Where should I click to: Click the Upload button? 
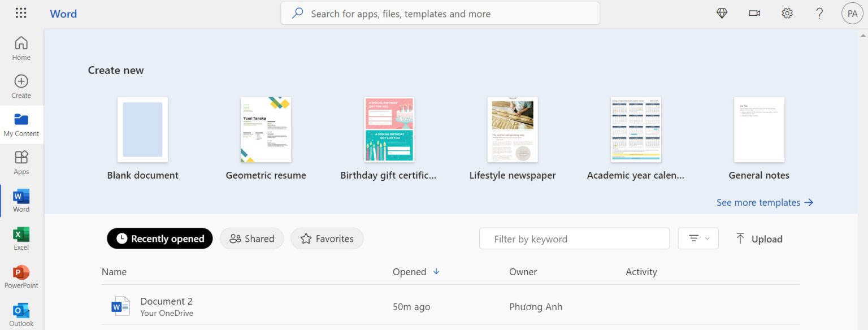[x=759, y=238]
